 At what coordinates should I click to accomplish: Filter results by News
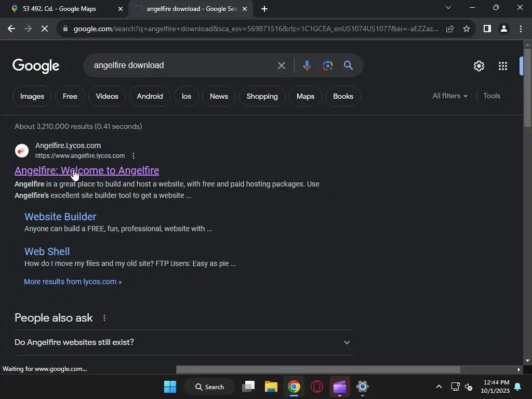(219, 96)
